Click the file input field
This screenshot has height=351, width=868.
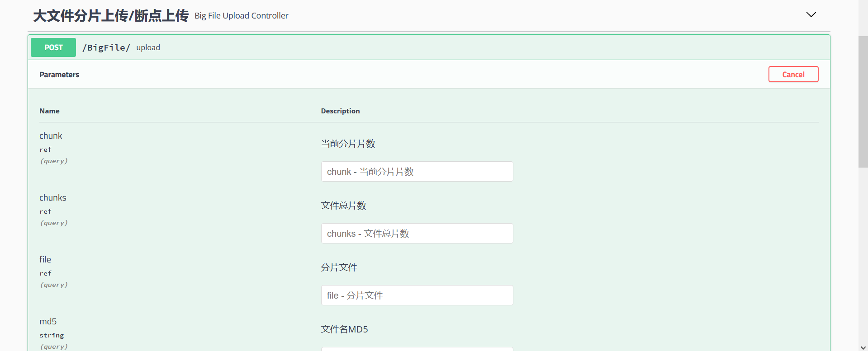pyautogui.click(x=417, y=295)
